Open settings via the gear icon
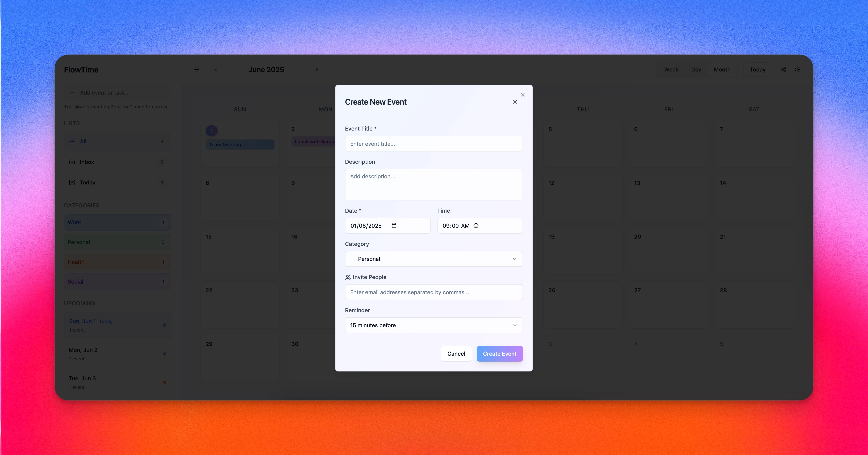Image resolution: width=868 pixels, height=455 pixels. point(798,69)
